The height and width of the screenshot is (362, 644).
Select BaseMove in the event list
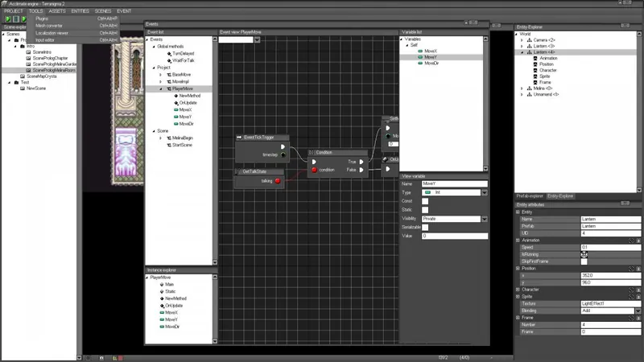pos(181,75)
